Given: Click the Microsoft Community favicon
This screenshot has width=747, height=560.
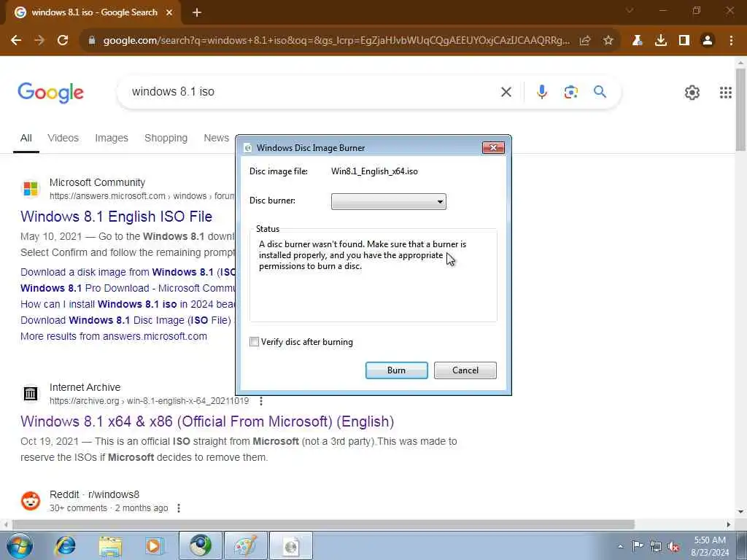Looking at the screenshot, I should pos(31,189).
